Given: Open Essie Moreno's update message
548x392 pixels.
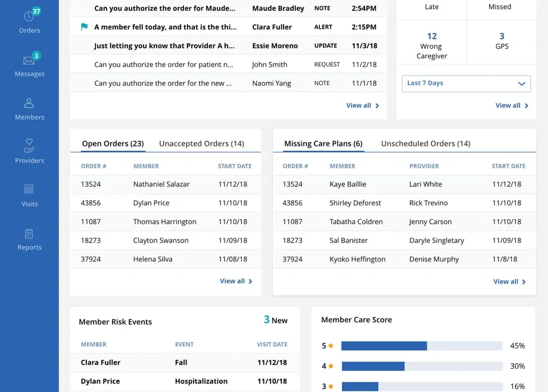Looking at the screenshot, I should [229, 45].
